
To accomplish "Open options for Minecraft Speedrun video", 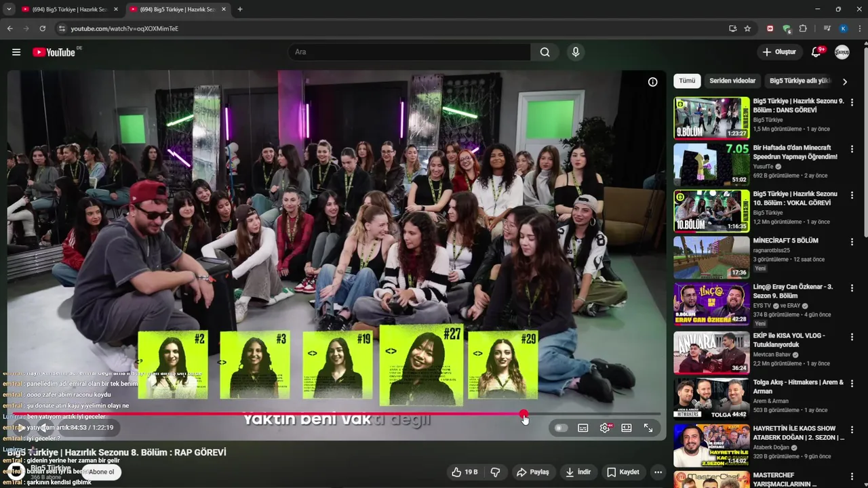I will (852, 148).
